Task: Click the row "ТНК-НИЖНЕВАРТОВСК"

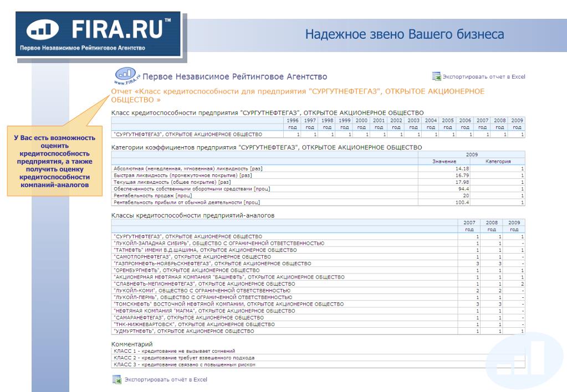Action: (318, 324)
